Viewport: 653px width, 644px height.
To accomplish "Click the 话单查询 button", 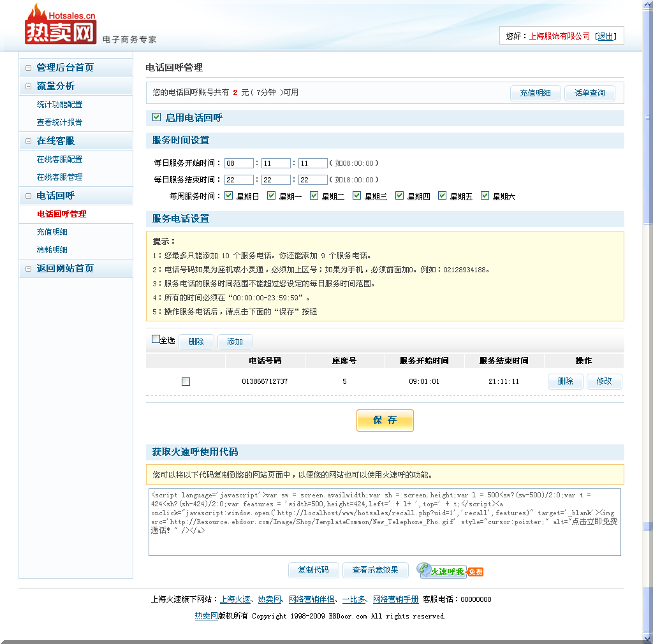I will tap(589, 93).
